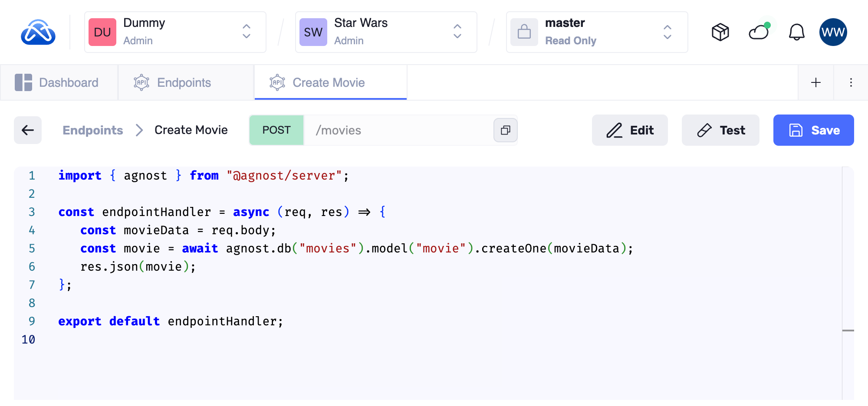Viewport: 868px width, 406px height.
Task: Save the endpoint code
Action: point(813,130)
